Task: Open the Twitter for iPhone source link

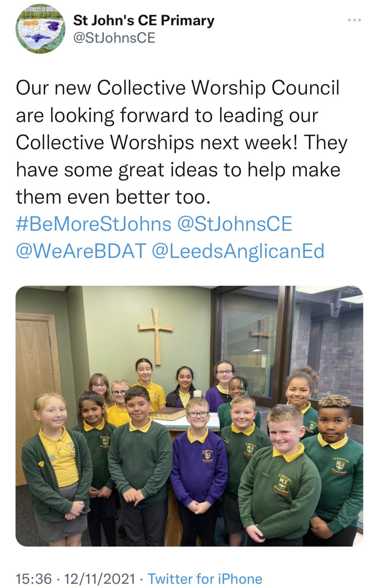Action: [205, 579]
